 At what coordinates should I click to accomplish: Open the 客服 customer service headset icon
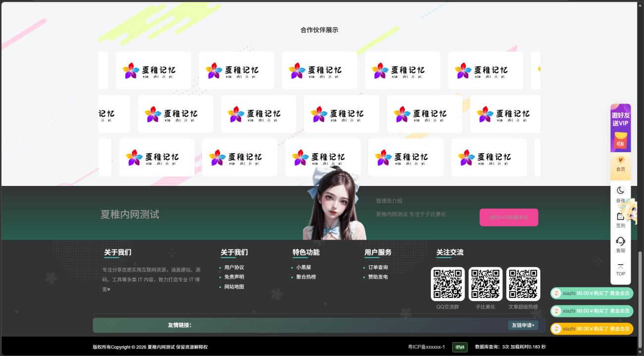(x=620, y=242)
